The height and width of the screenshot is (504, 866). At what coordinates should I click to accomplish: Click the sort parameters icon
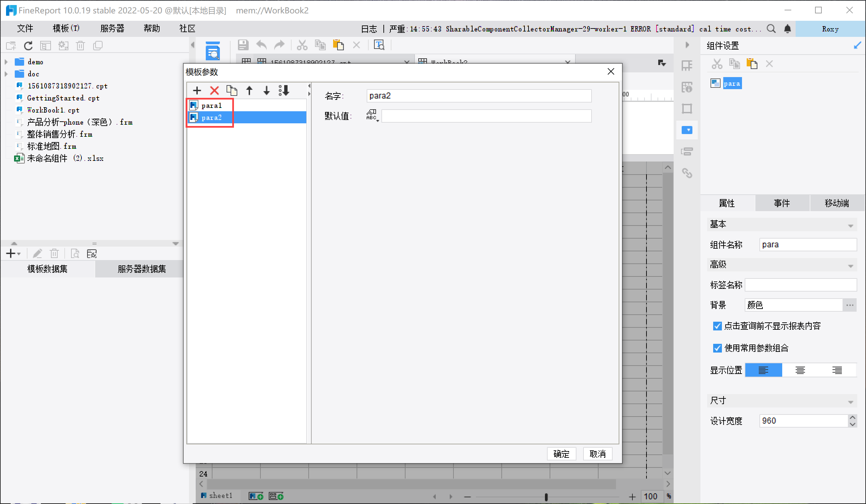(284, 90)
